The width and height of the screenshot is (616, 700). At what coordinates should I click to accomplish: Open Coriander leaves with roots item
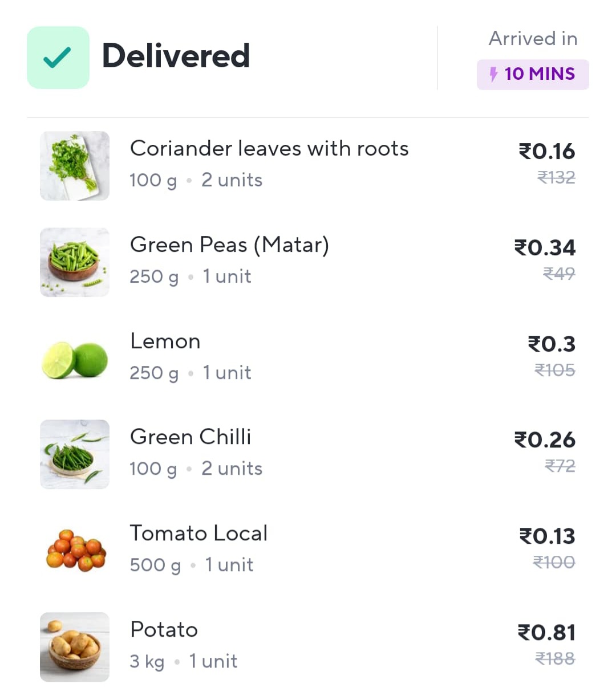pos(269,149)
